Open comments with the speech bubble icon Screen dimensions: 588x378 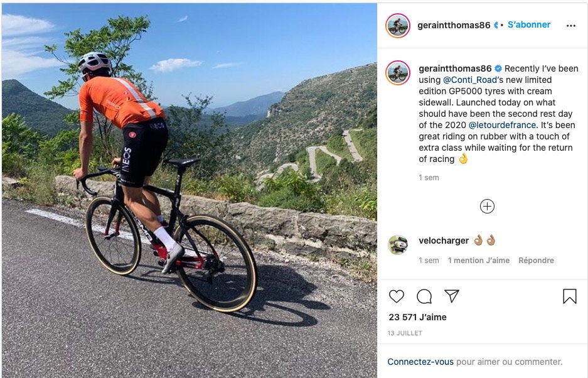point(424,296)
